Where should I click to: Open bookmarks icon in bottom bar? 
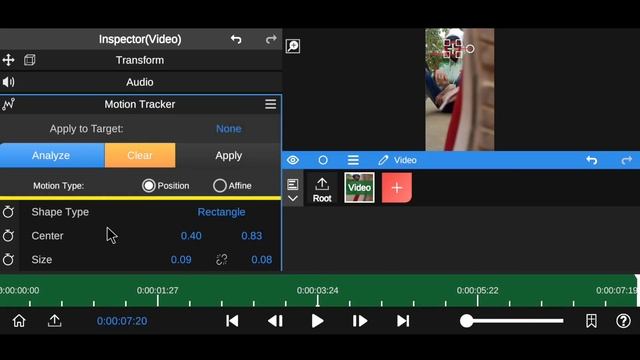point(591,321)
